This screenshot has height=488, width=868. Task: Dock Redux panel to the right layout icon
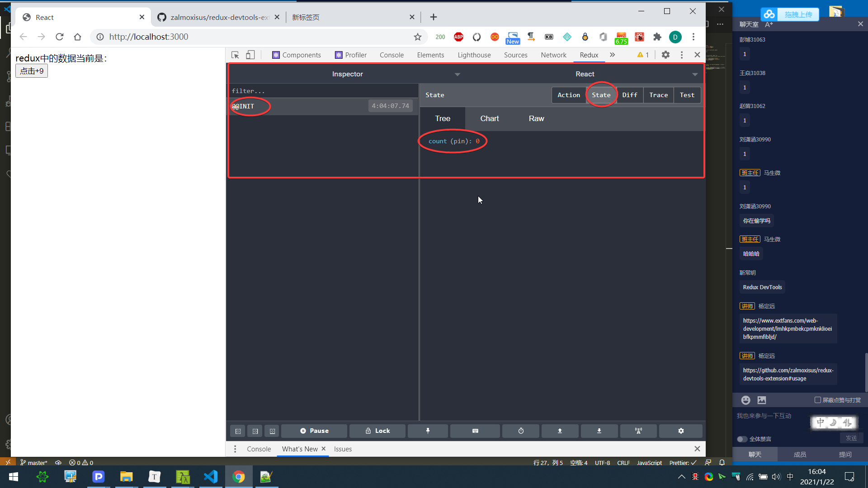point(255,431)
